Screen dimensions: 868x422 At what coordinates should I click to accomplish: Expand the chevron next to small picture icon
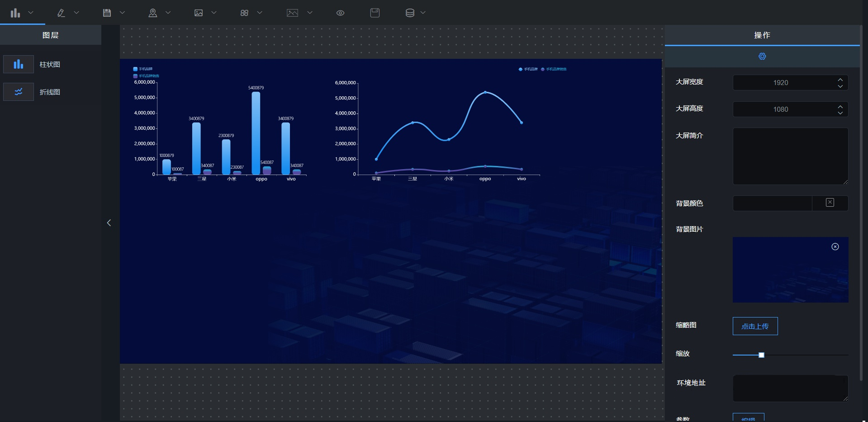tap(214, 13)
